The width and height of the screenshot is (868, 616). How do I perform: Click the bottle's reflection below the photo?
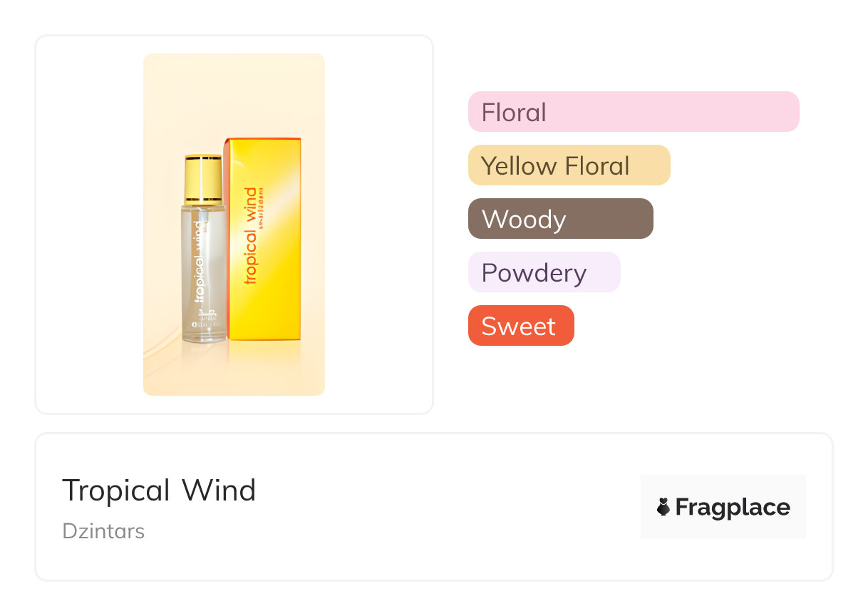click(x=204, y=360)
